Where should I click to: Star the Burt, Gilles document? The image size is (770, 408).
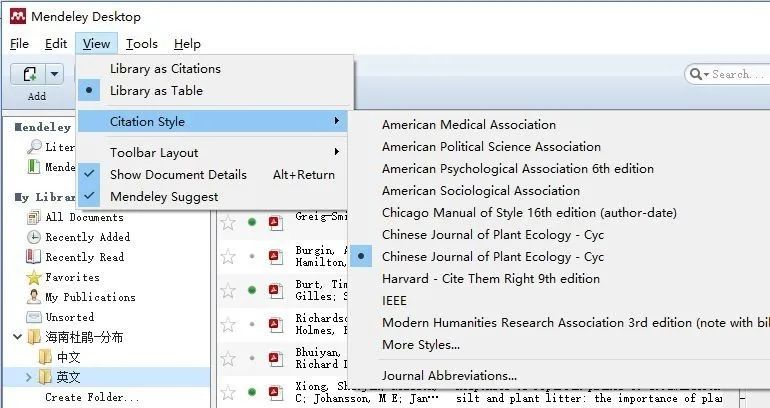(x=228, y=290)
